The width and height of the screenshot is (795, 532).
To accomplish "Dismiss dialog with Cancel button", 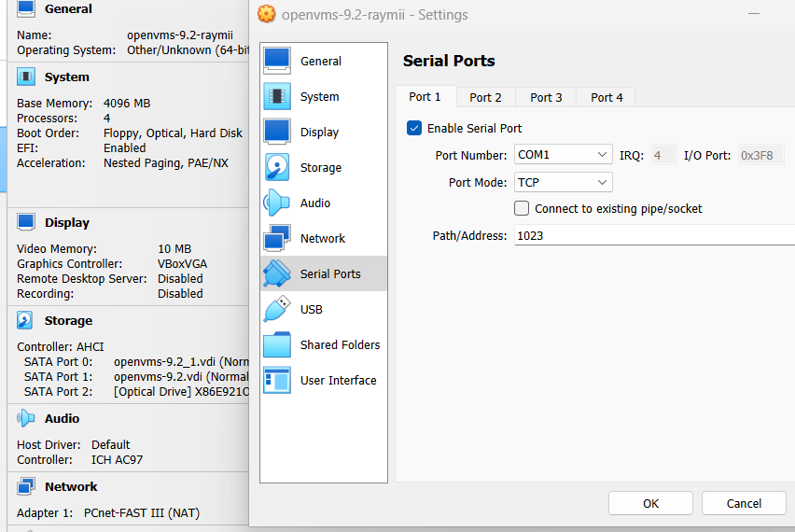I will pyautogui.click(x=744, y=504).
